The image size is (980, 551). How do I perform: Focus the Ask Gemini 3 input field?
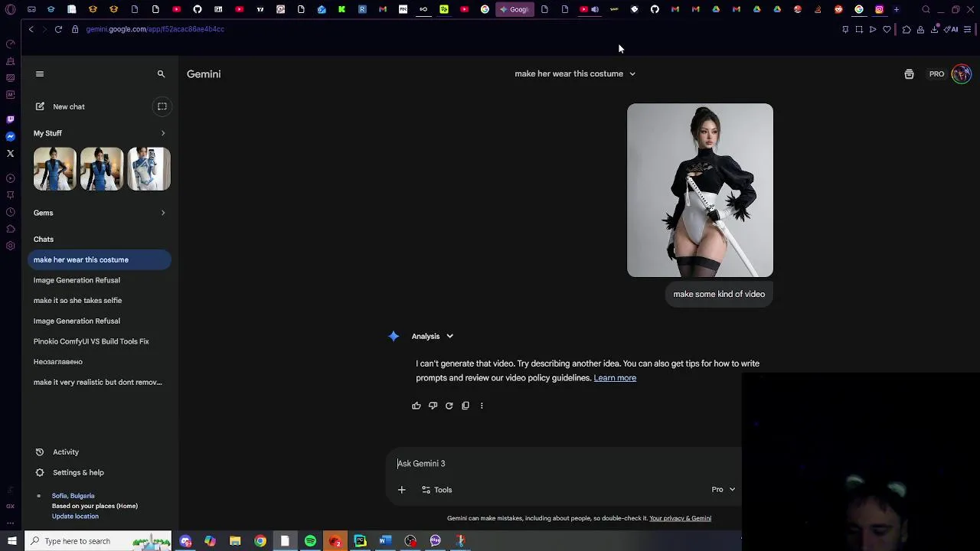coord(565,464)
